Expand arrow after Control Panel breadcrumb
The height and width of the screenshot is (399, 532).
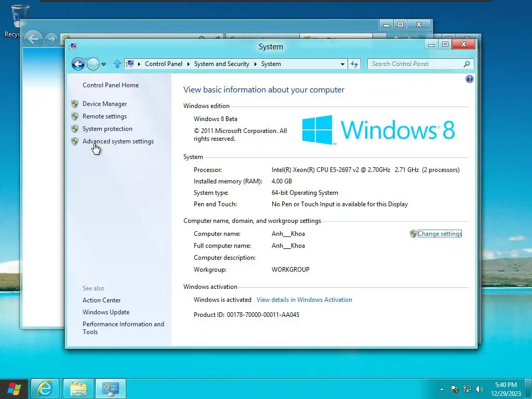(188, 64)
